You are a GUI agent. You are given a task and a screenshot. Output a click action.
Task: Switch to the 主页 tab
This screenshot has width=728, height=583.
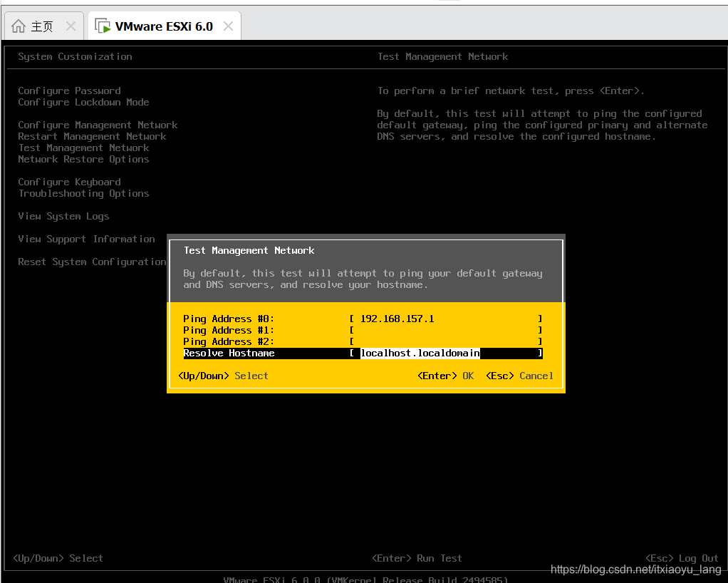tap(43, 26)
